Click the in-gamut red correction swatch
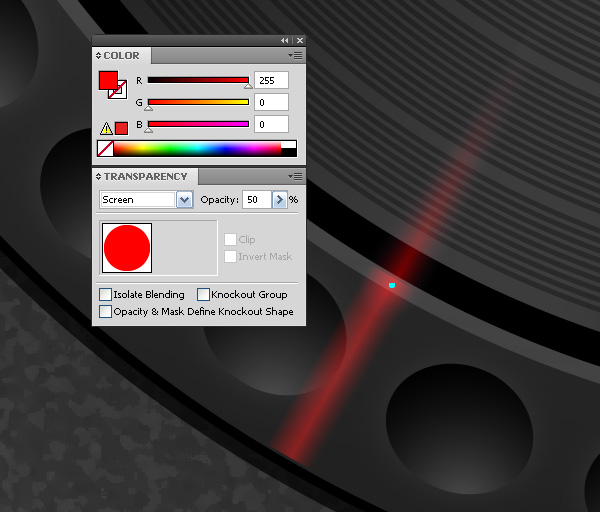Image resolution: width=600 pixels, height=512 pixels. coord(121,128)
